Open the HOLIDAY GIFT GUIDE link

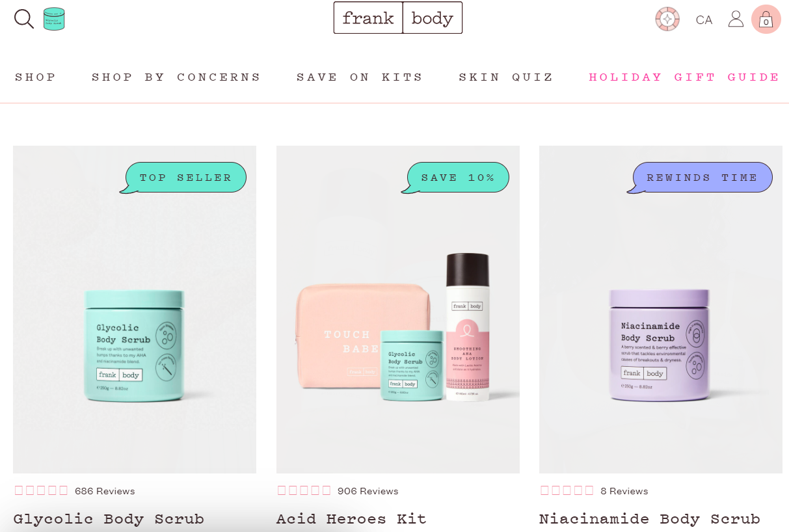[684, 77]
